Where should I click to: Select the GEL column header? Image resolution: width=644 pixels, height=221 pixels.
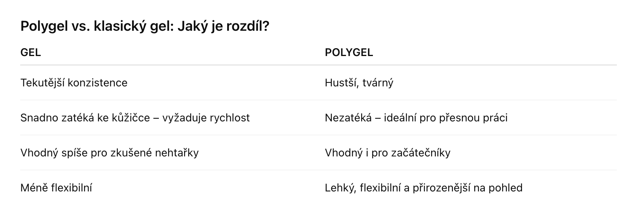(31, 53)
